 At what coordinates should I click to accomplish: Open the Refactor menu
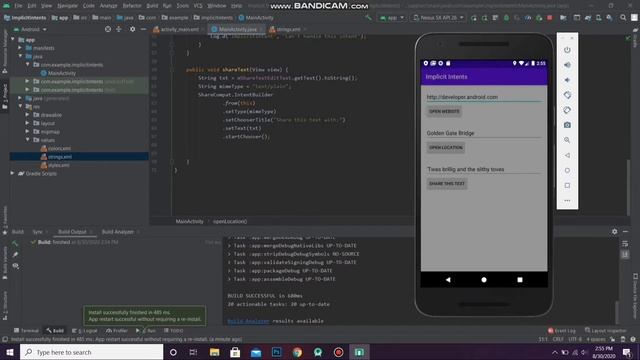coord(132,6)
